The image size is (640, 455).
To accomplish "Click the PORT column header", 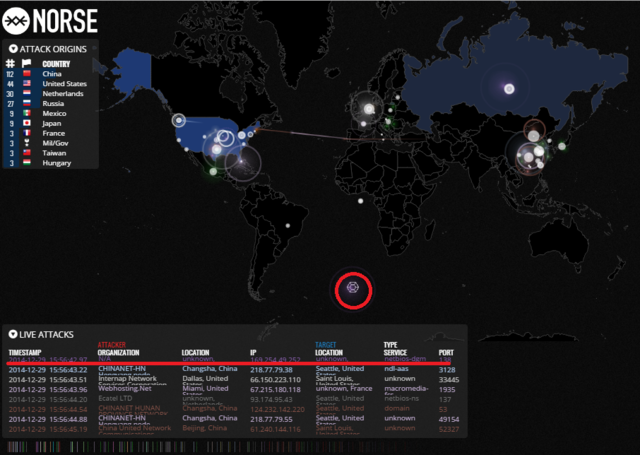I will [446, 353].
